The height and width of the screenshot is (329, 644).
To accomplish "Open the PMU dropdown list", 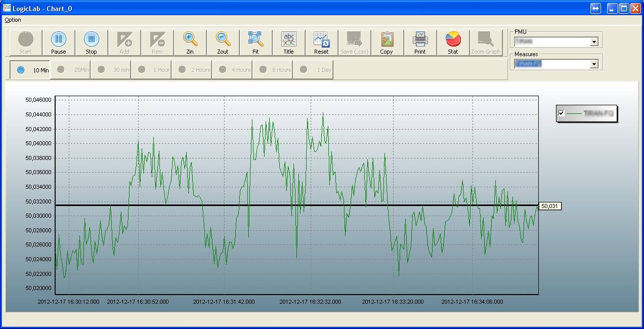I will (594, 42).
